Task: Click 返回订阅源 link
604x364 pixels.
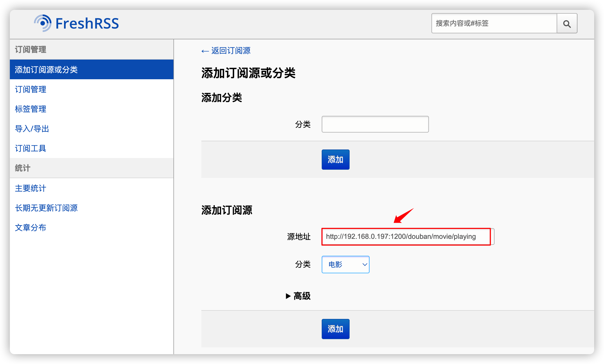Action: pos(231,51)
